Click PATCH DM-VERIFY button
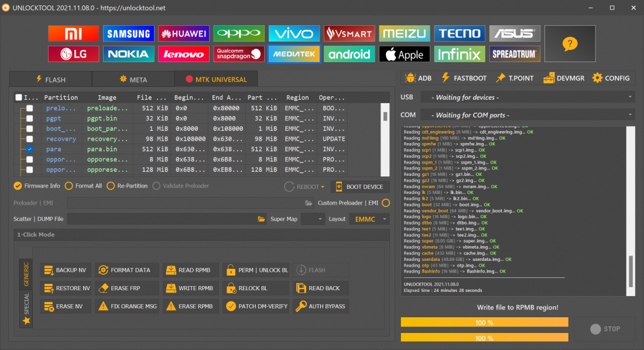This screenshot has height=350, width=644. click(256, 307)
